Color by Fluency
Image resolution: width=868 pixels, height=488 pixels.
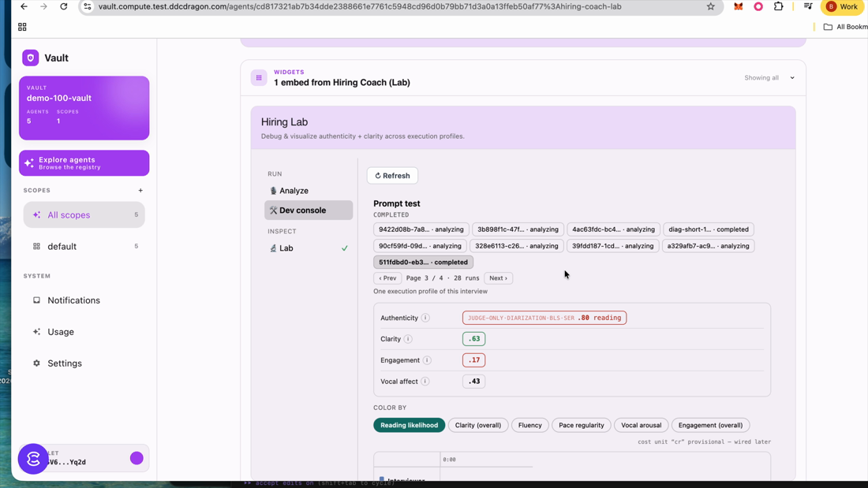point(529,426)
